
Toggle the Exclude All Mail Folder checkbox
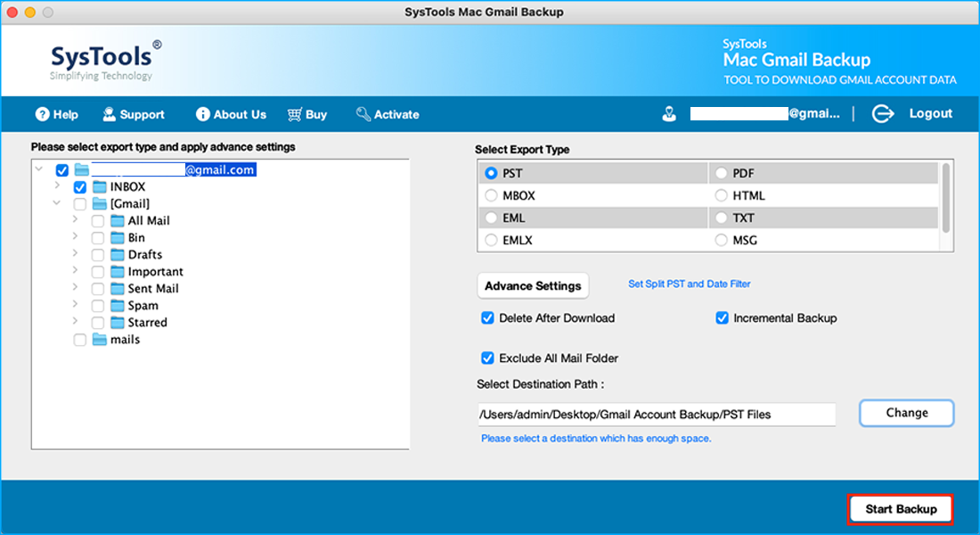(x=487, y=358)
